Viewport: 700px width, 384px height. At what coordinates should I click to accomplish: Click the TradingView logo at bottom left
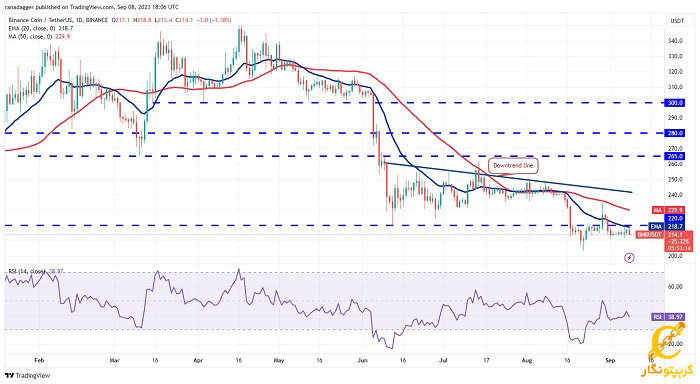pos(27,376)
